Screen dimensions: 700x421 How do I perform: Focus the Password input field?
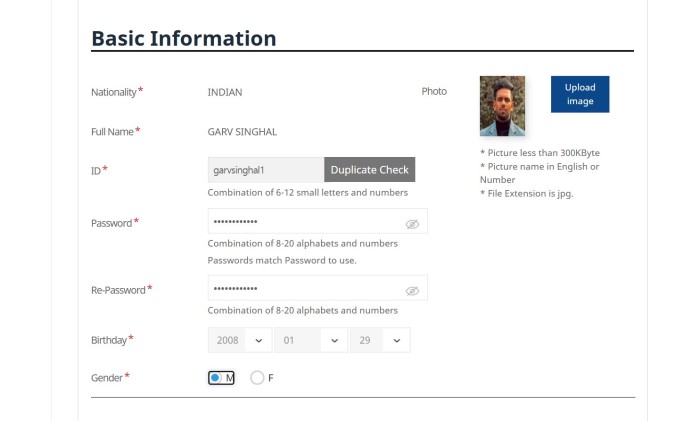point(300,221)
